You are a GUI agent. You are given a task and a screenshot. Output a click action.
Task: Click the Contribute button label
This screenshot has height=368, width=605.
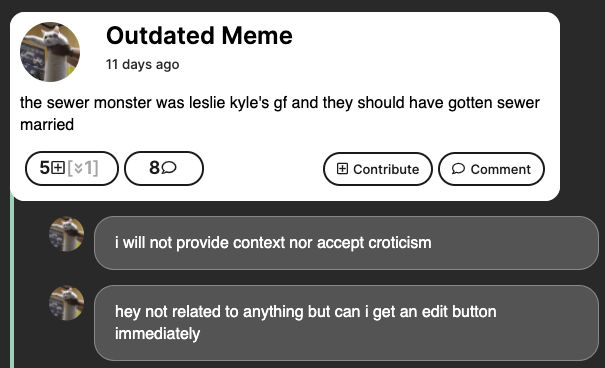[386, 169]
